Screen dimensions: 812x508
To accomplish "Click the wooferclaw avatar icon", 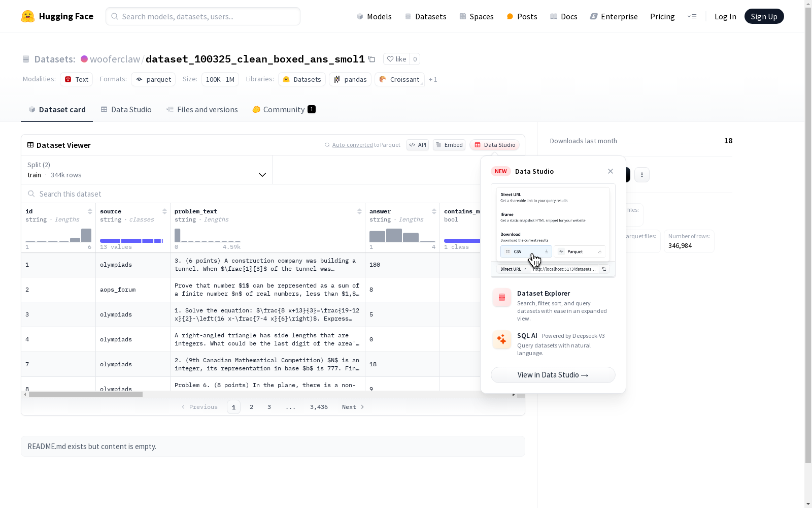I will click(84, 59).
